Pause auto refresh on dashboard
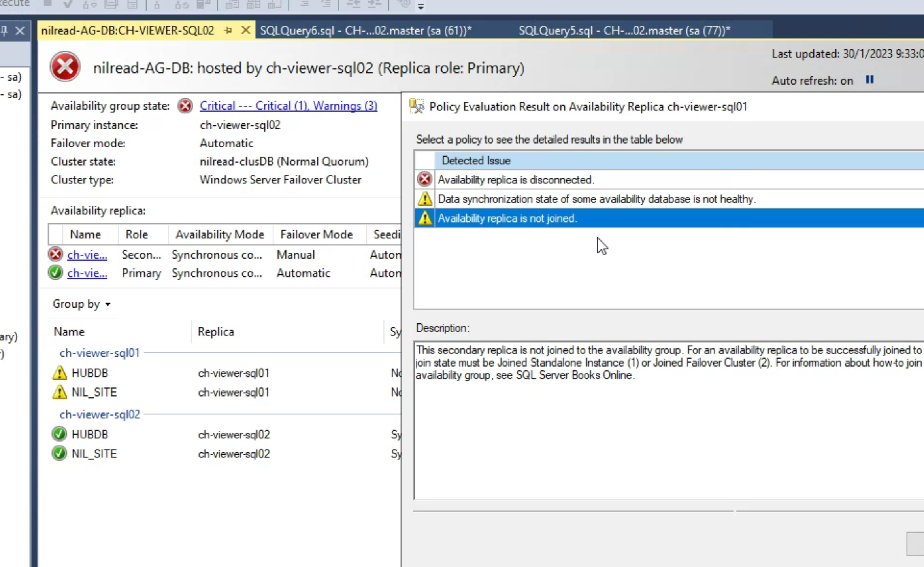The width and height of the screenshot is (924, 567). coord(869,80)
